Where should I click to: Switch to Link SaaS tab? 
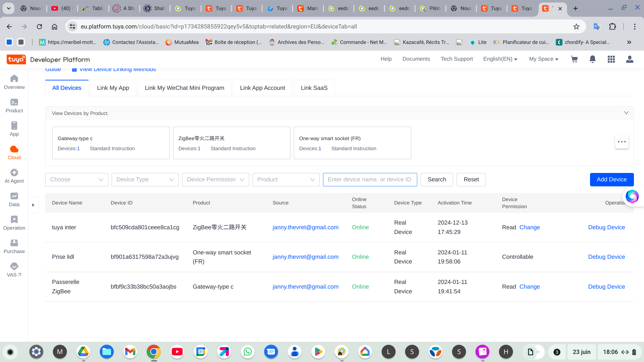tap(314, 88)
